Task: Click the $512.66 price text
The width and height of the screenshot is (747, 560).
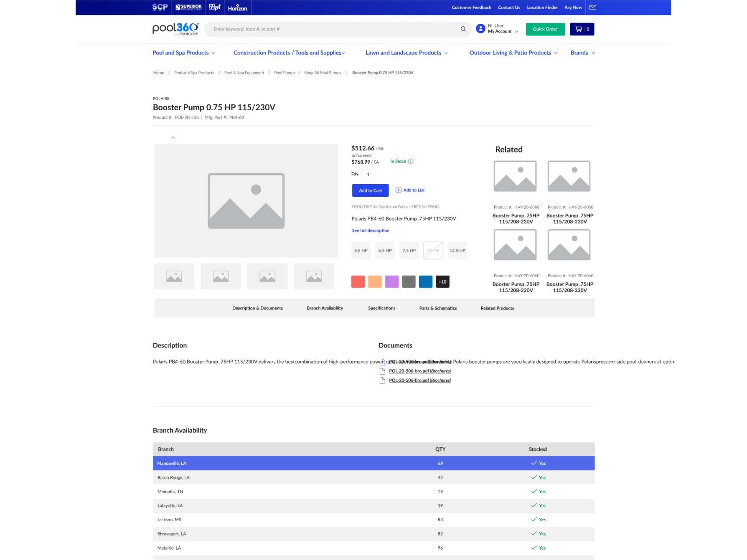Action: [x=363, y=148]
